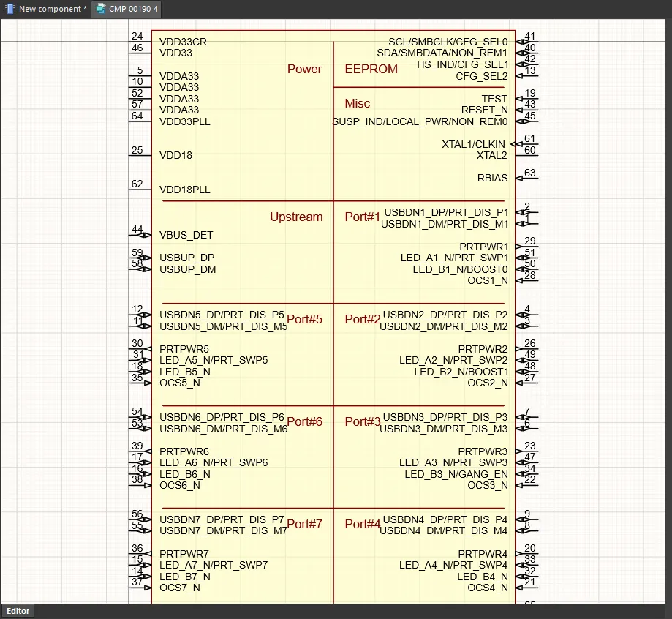Select the LED_B3_N/GANG_EN pin name
This screenshot has width=672, height=619.
coord(456,474)
